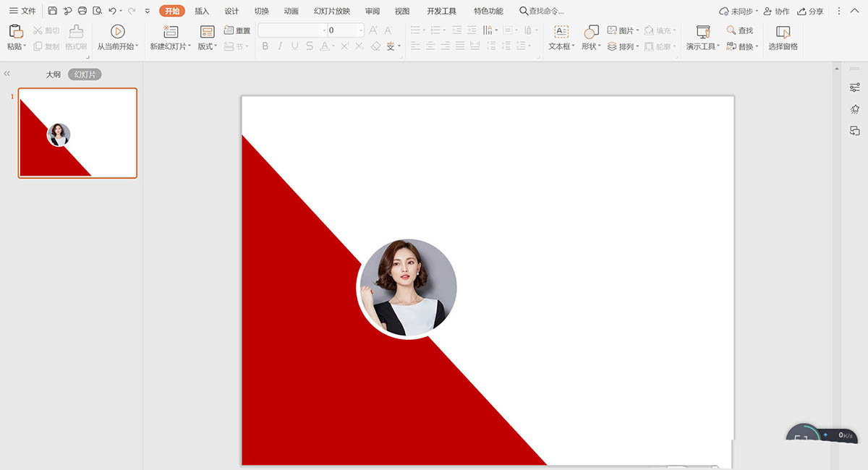The width and height of the screenshot is (868, 470).
Task: Switch to 大纲 outline view
Action: tap(54, 74)
